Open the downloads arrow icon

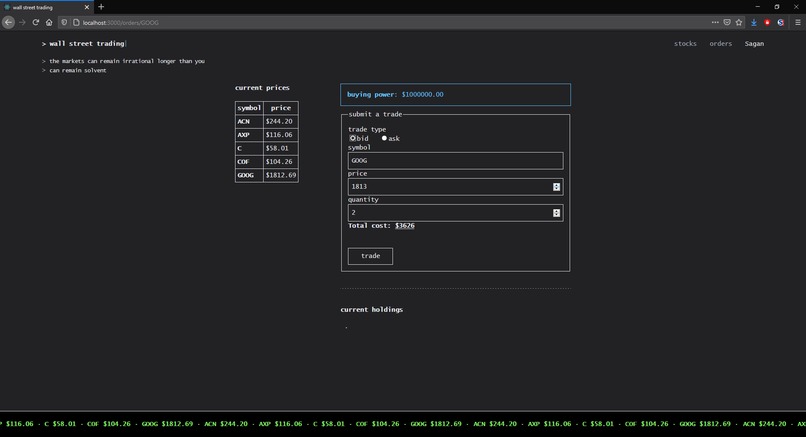click(754, 23)
